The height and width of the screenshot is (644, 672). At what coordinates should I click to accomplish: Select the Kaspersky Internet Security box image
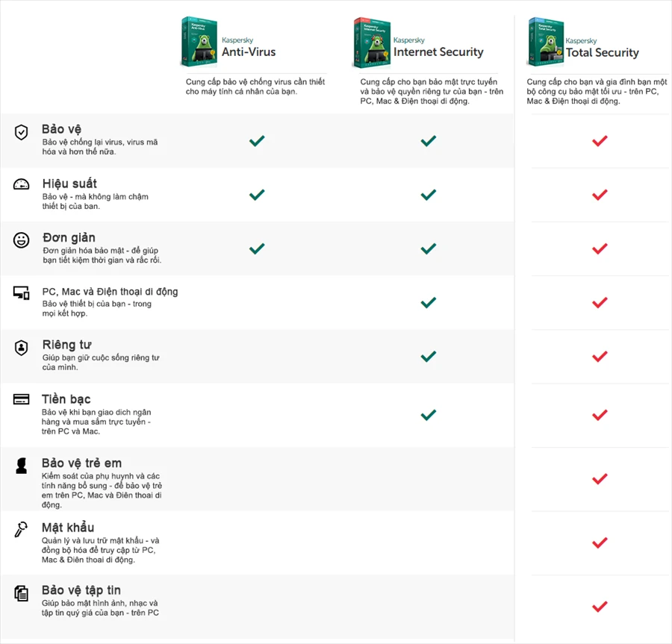click(x=371, y=44)
